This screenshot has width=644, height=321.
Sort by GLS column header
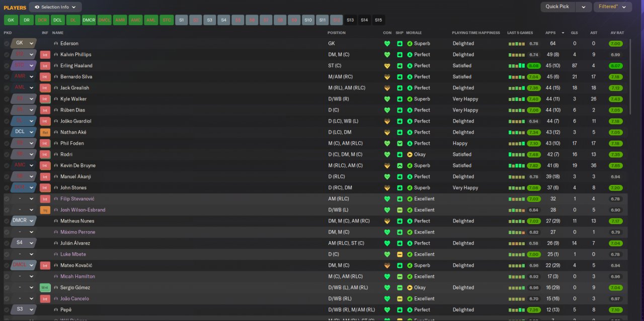tap(575, 33)
